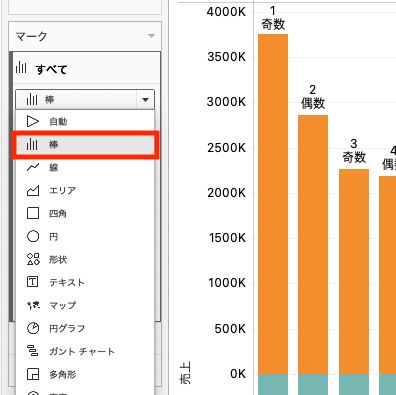Select the 四角 (Square) mark type
Viewport: 396px width, 395px height.
coord(85,213)
